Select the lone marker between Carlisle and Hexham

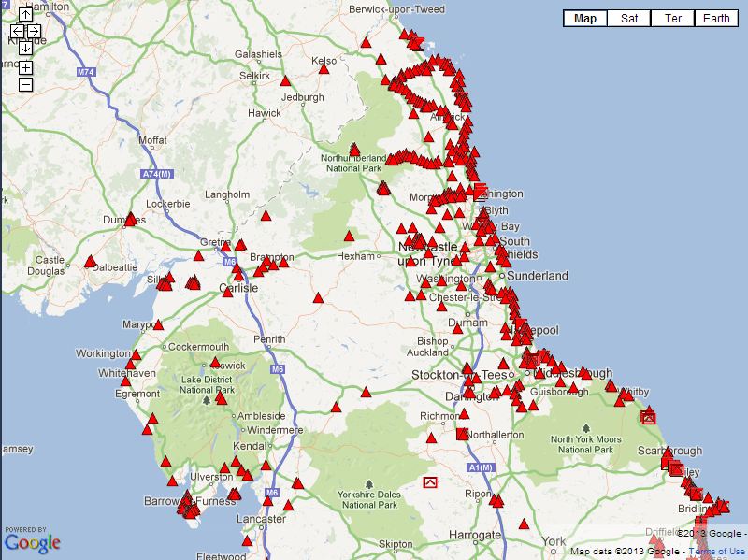point(318,298)
